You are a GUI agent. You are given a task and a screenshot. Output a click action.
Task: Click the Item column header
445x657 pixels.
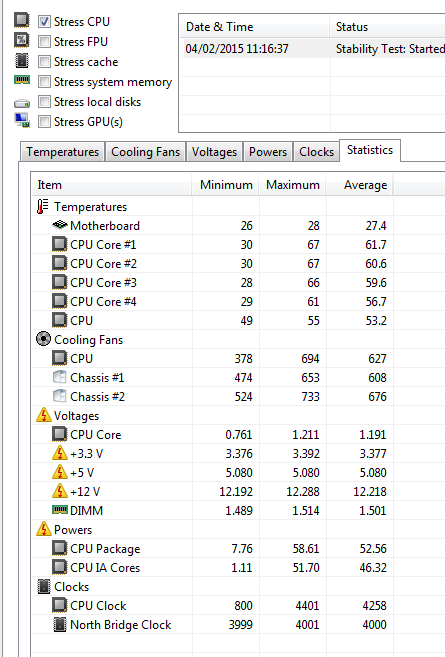112,185
